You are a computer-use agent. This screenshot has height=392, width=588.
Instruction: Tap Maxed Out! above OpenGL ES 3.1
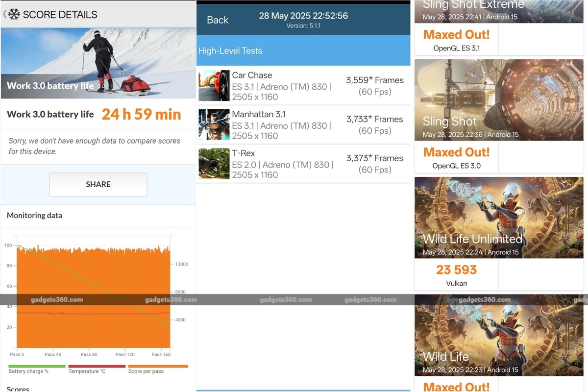pyautogui.click(x=457, y=34)
